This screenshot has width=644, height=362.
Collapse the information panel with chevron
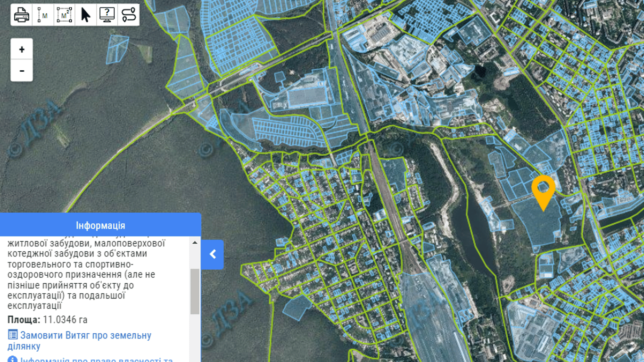tap(212, 255)
